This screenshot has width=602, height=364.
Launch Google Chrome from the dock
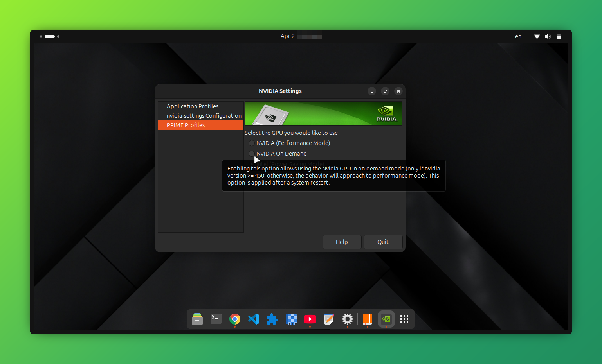pyautogui.click(x=234, y=319)
